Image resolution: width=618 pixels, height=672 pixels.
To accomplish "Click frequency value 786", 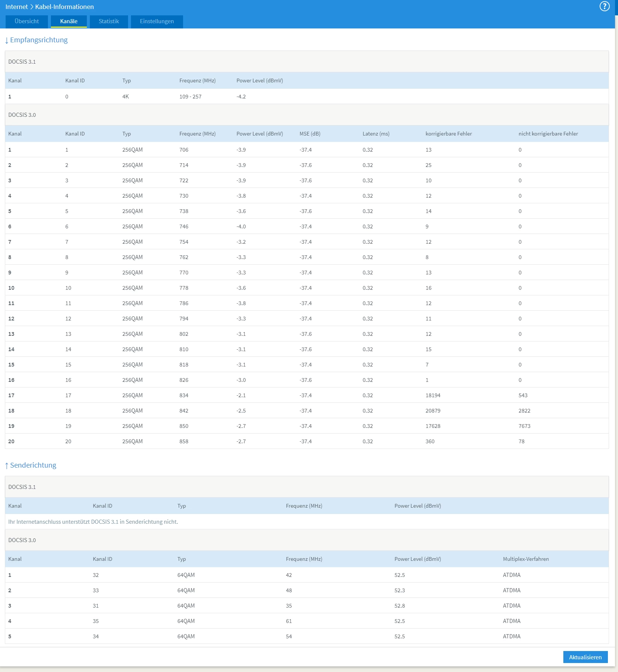I will click(x=184, y=303).
